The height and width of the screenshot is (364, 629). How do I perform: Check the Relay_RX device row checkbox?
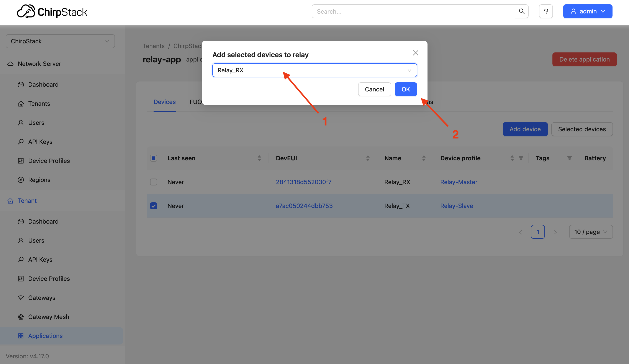tap(154, 182)
